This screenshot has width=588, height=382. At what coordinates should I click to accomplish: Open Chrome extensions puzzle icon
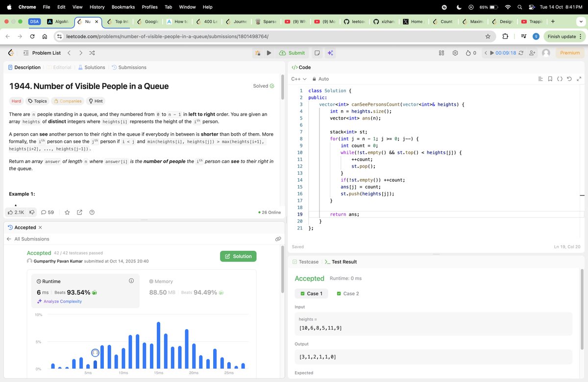506,37
